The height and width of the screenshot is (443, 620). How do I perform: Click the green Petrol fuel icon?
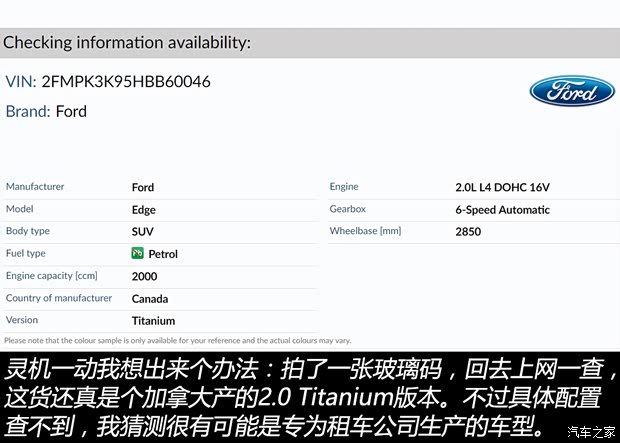click(138, 254)
